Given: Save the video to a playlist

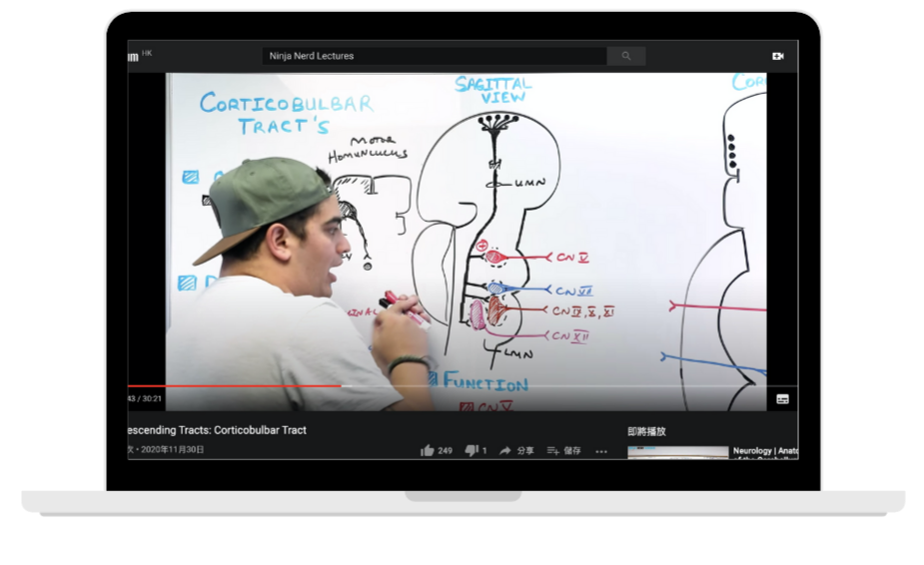Looking at the screenshot, I should 564,451.
